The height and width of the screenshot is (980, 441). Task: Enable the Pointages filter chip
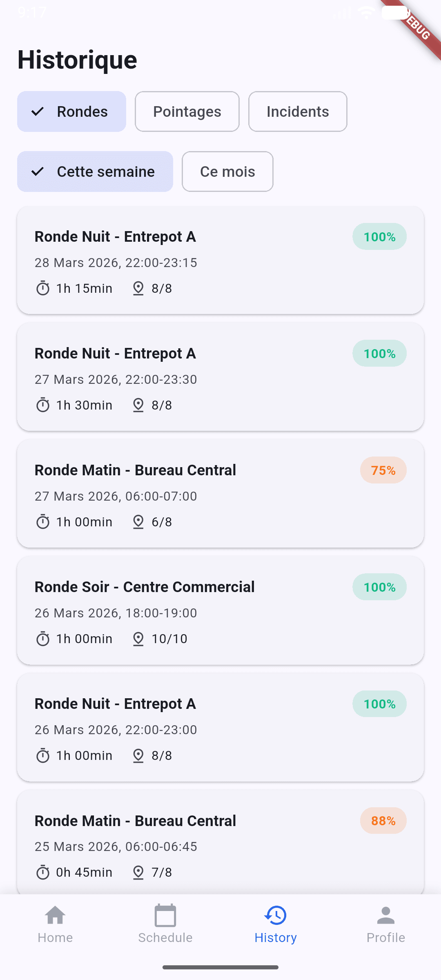coord(187,111)
